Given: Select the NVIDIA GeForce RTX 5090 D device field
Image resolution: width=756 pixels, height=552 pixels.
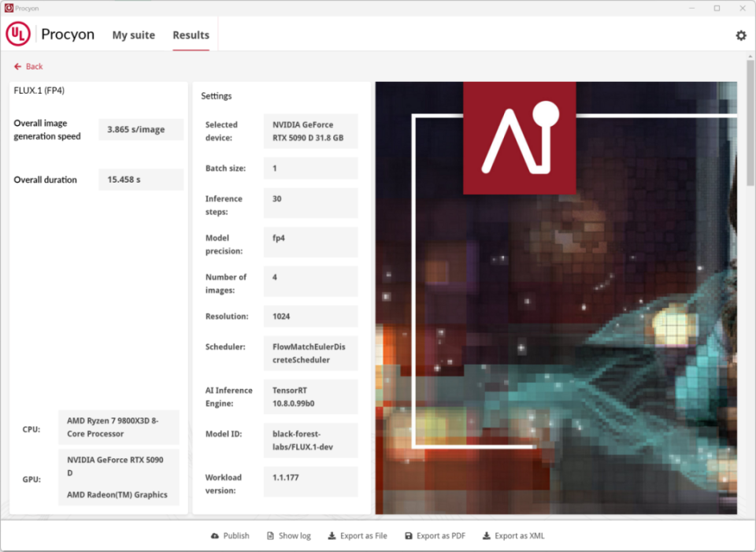Looking at the screenshot, I should click(310, 132).
